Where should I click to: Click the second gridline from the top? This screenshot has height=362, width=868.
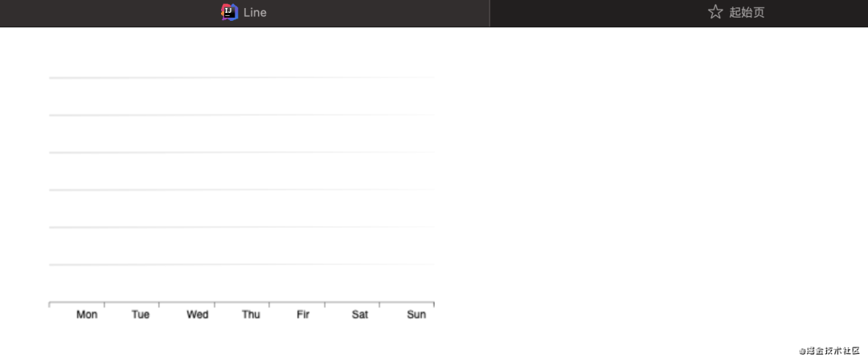(241, 115)
